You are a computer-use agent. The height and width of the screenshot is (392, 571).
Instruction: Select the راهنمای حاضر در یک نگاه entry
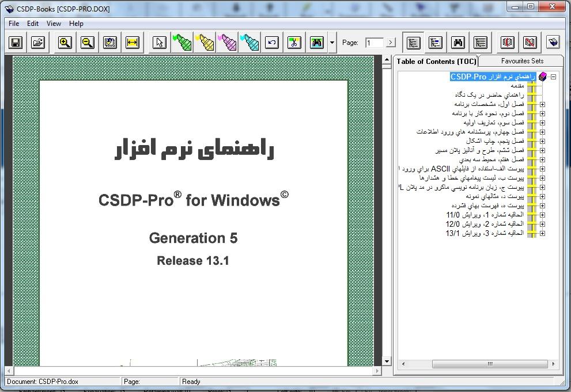coord(489,95)
